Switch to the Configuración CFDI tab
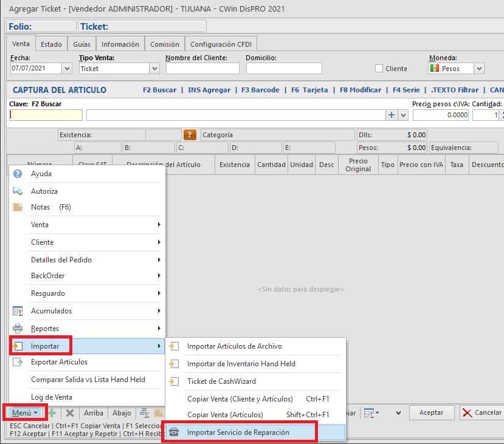 coord(221,44)
